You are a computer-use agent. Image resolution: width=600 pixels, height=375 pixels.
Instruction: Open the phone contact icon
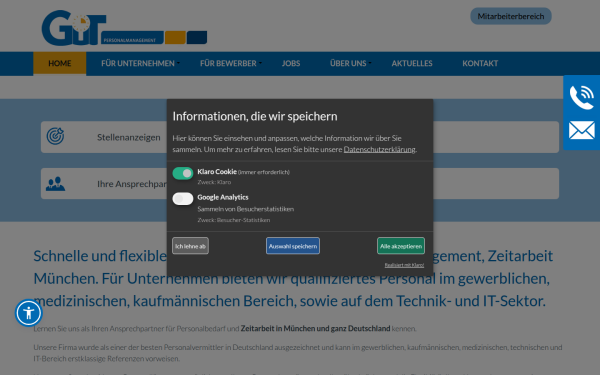pyautogui.click(x=582, y=98)
